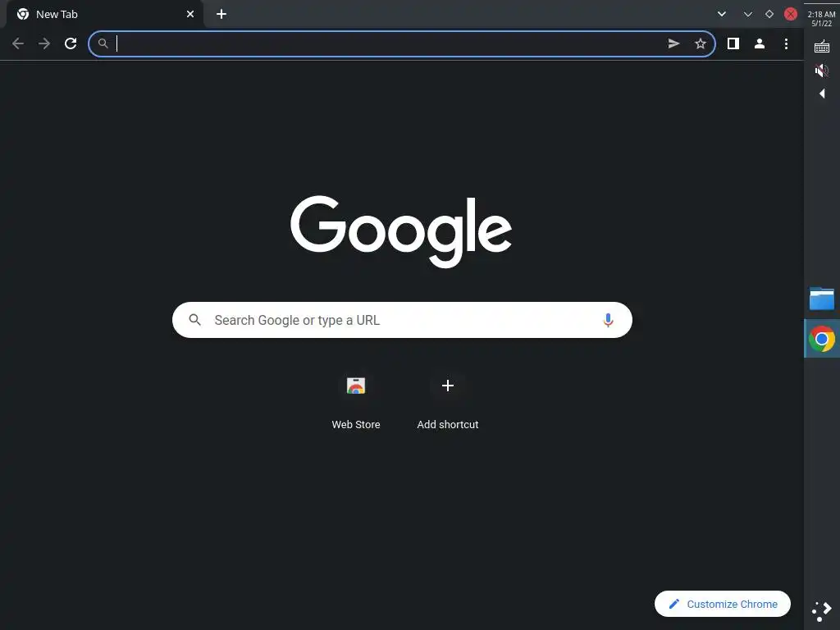Image resolution: width=840 pixels, height=630 pixels.
Task: Reload the current page
Action: (71, 43)
